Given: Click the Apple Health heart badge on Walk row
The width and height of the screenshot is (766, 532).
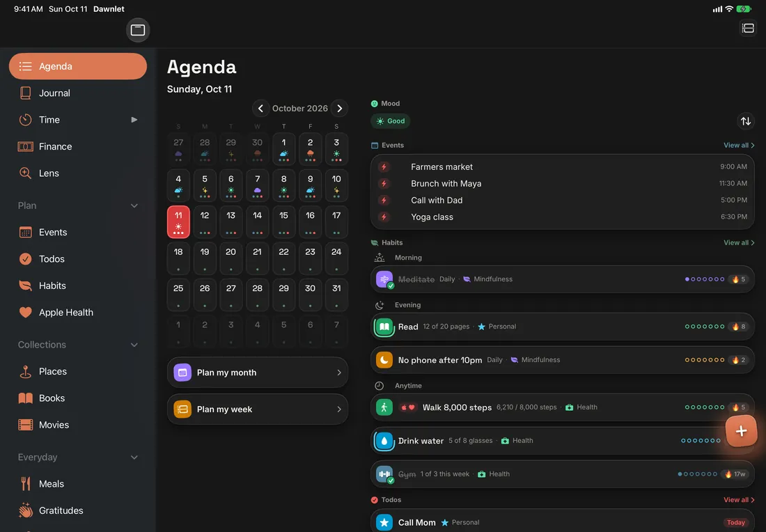Looking at the screenshot, I should [x=408, y=407].
